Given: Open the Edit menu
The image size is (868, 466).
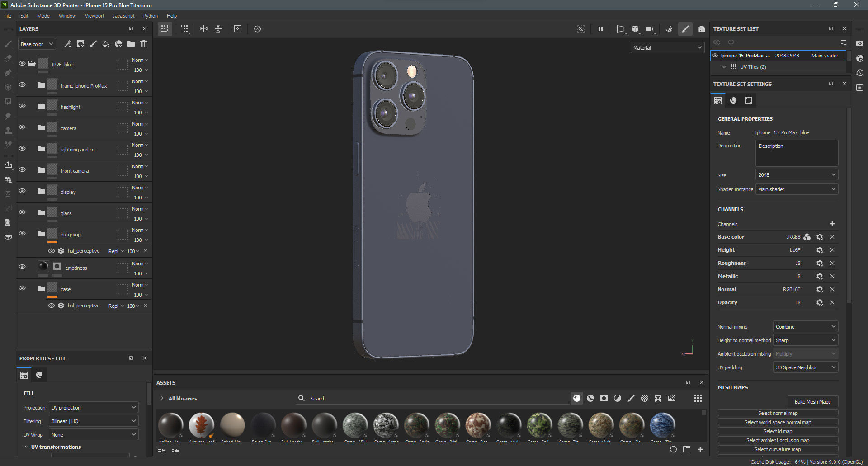Looking at the screenshot, I should [x=24, y=16].
